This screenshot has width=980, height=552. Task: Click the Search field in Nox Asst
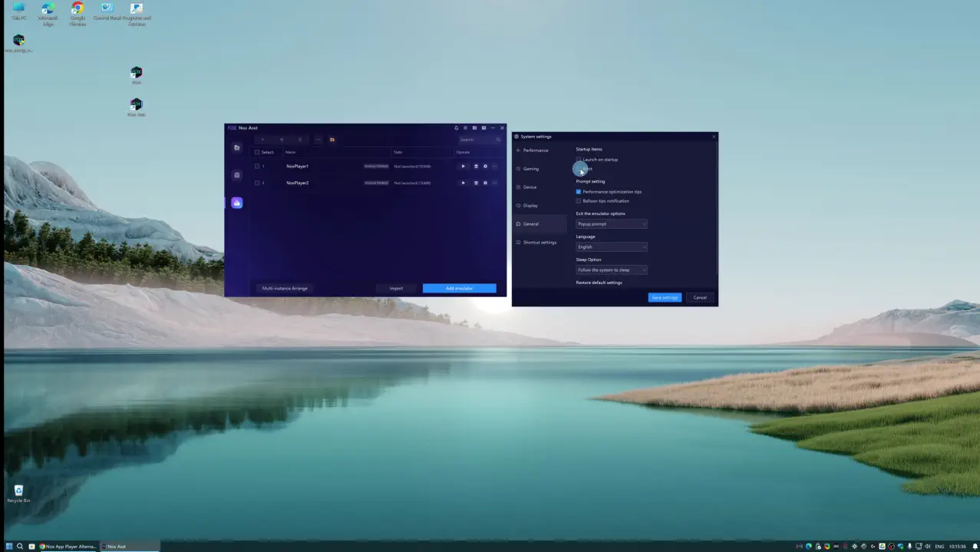[477, 140]
